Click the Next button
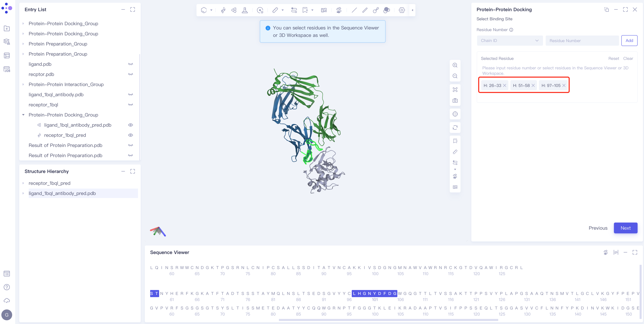This screenshot has height=324, width=644. pos(625,228)
